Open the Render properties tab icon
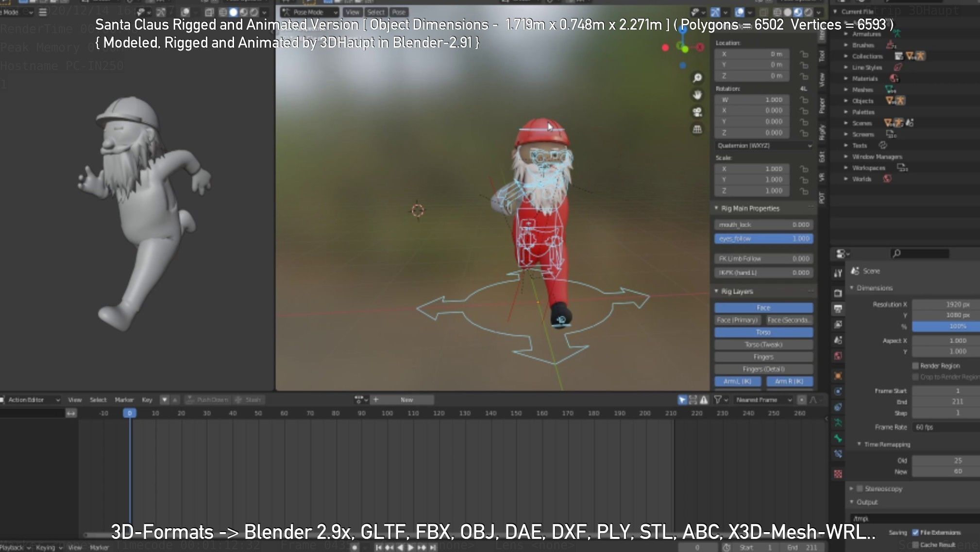 [838, 293]
